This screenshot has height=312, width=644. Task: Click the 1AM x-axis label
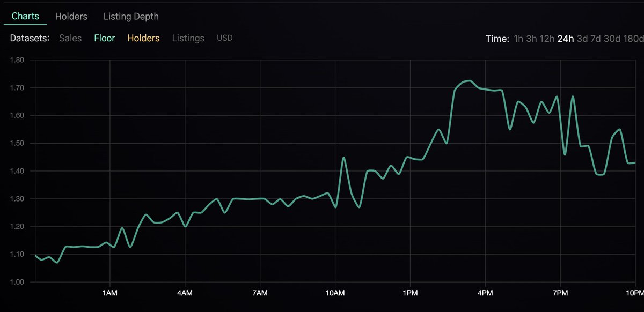click(110, 293)
